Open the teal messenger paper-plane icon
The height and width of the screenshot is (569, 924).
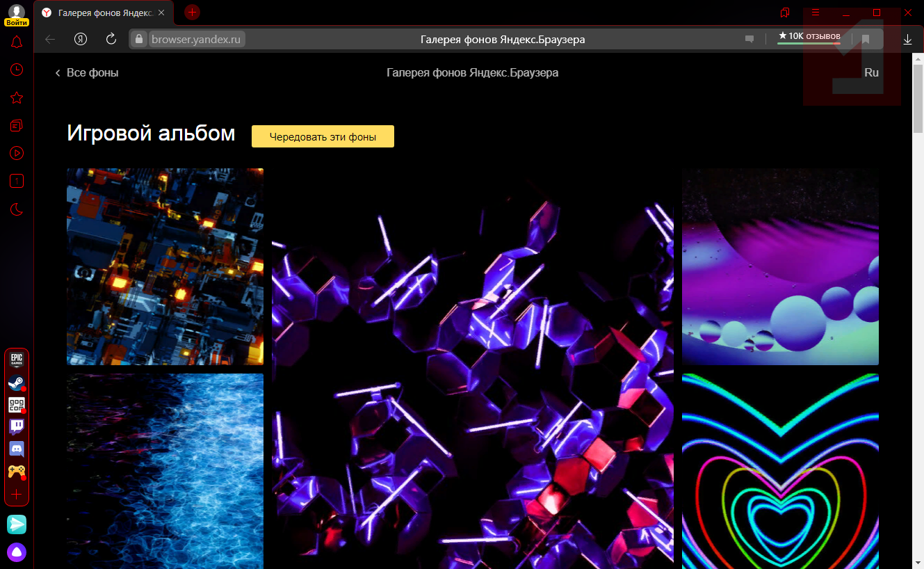[17, 524]
